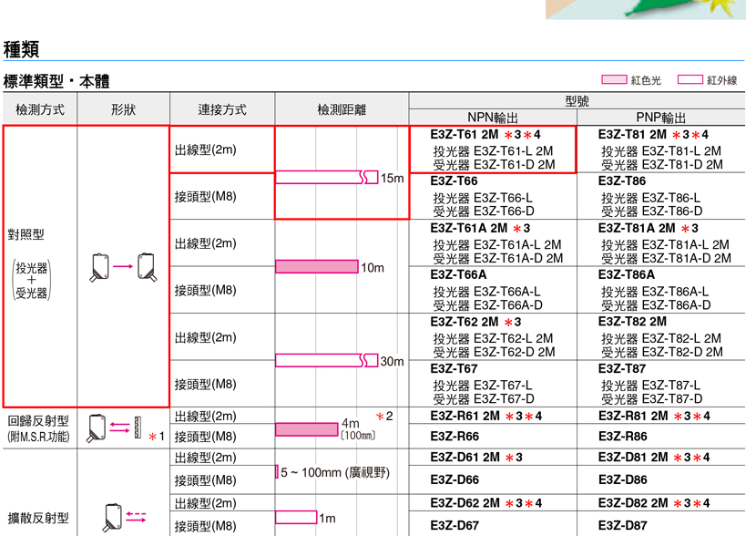
Task: Click the 對照型 detection method label
Action: (26, 234)
